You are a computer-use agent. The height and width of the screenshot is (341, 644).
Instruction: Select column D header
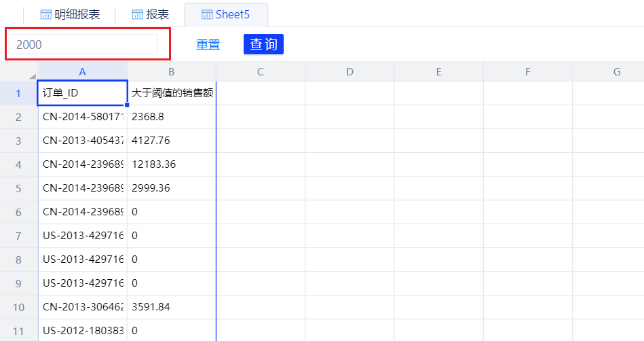[x=349, y=71]
